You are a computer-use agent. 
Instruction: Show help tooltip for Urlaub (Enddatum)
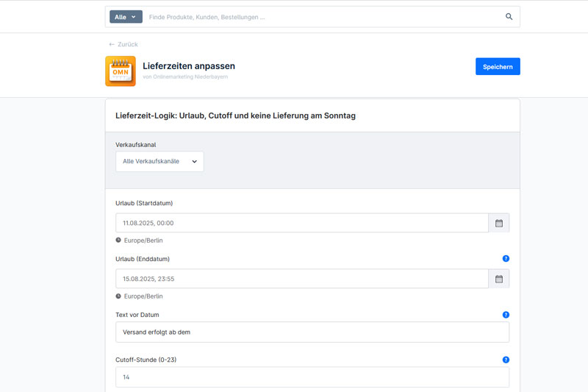(506, 259)
